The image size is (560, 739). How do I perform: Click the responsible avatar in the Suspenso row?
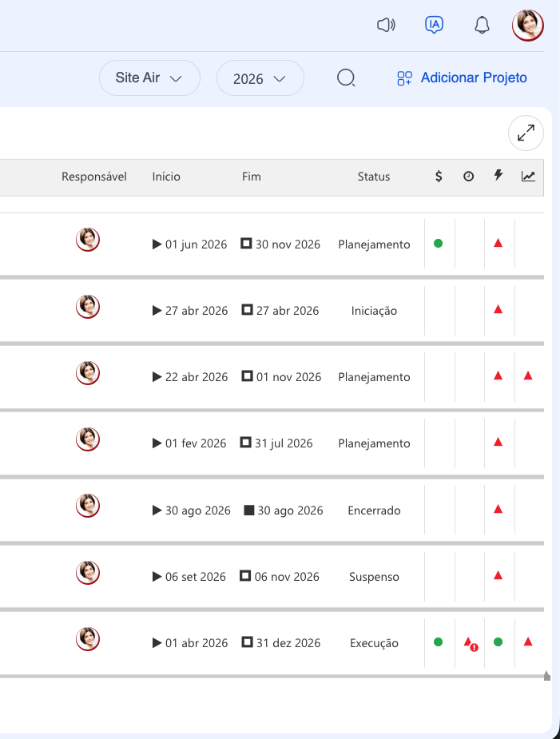[88, 572]
